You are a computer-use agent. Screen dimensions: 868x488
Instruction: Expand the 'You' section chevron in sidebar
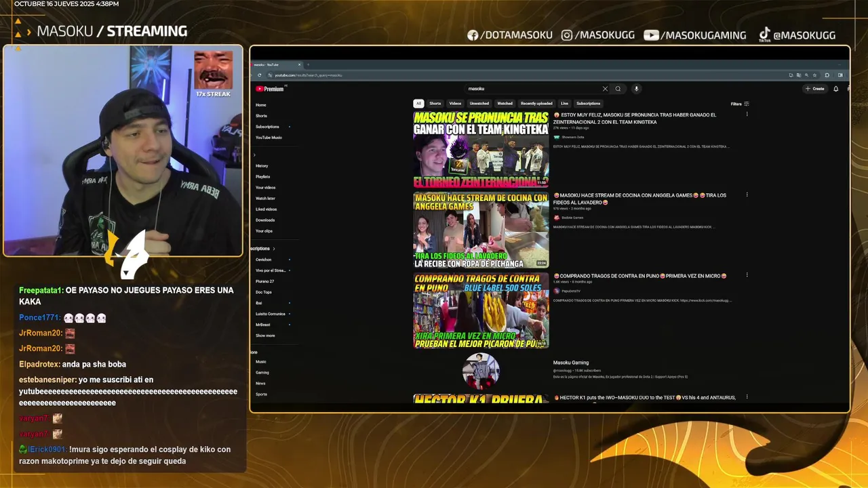coord(254,155)
